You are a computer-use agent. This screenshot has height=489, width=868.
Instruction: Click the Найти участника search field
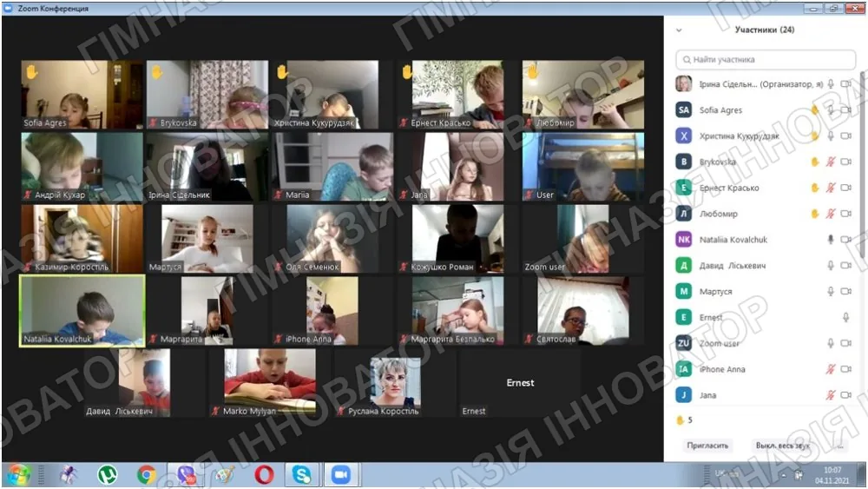click(x=766, y=59)
